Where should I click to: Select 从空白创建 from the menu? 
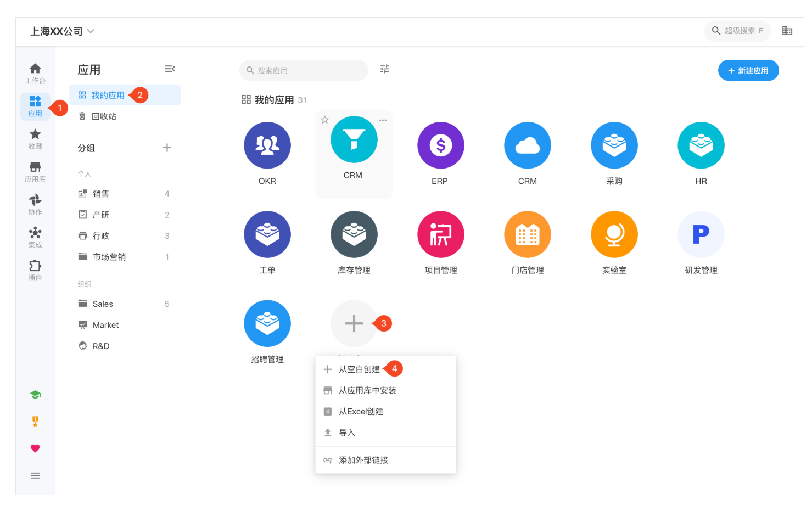tap(359, 369)
